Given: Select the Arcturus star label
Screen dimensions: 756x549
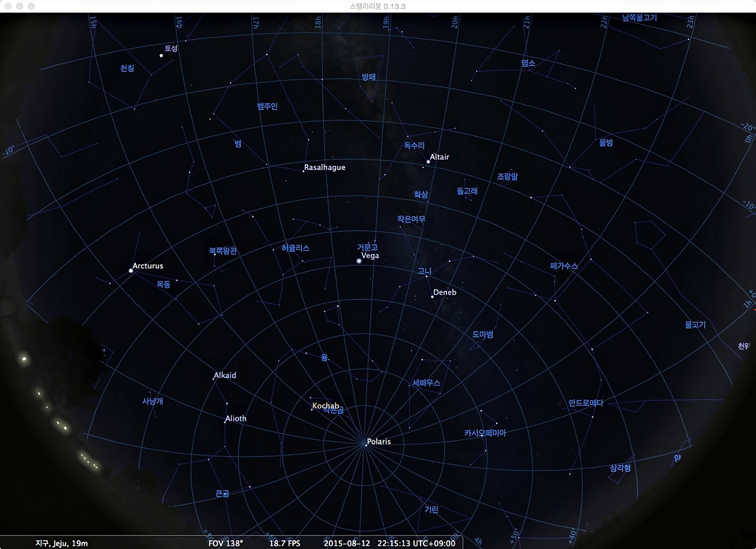Looking at the screenshot, I should tap(148, 266).
